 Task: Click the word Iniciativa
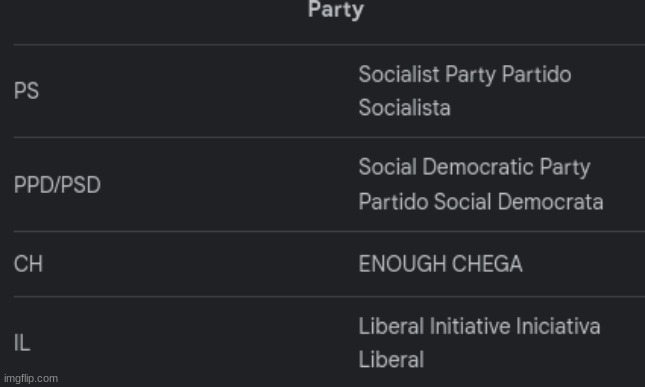(x=558, y=327)
